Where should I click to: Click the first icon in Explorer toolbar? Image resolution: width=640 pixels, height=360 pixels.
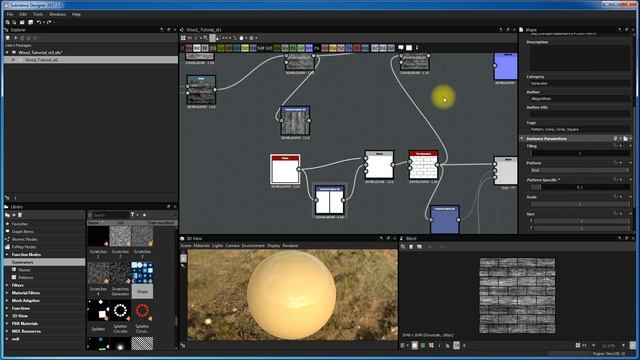[x=7, y=38]
